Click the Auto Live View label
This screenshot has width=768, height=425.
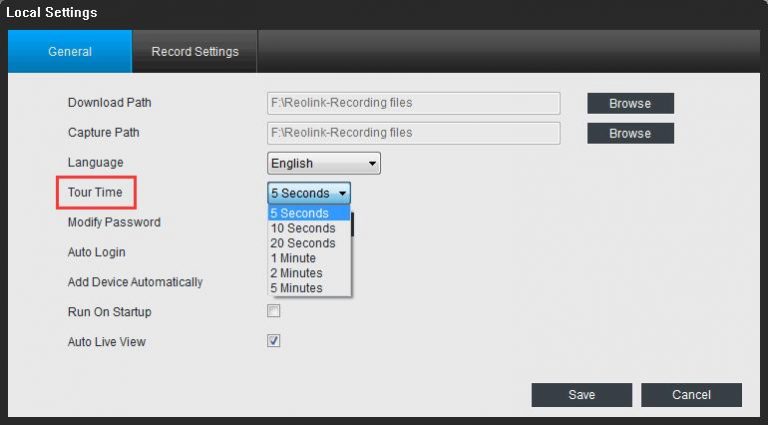(x=107, y=342)
